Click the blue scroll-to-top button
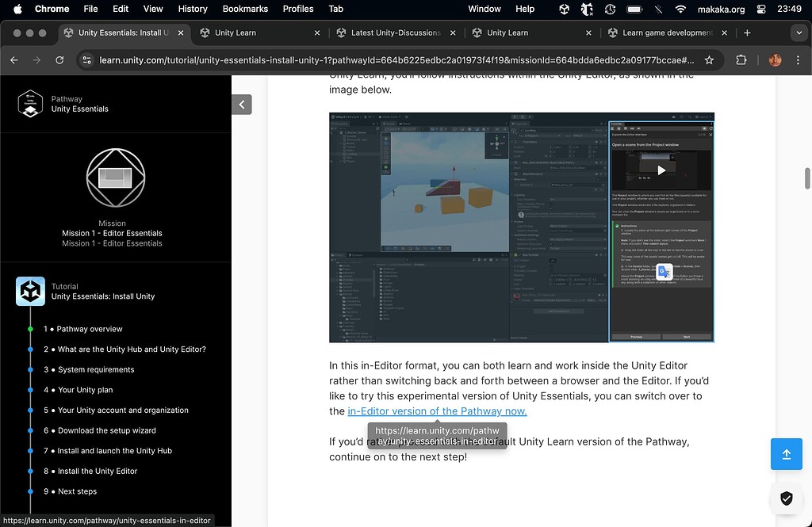 [786, 454]
